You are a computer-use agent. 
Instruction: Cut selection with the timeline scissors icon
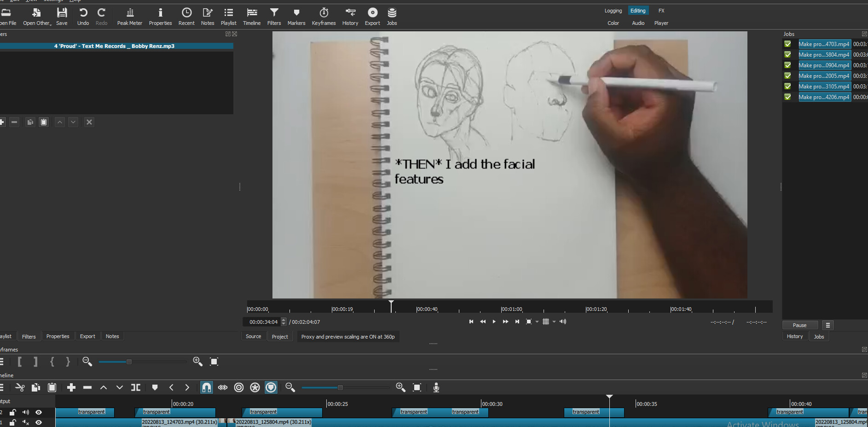click(x=20, y=387)
